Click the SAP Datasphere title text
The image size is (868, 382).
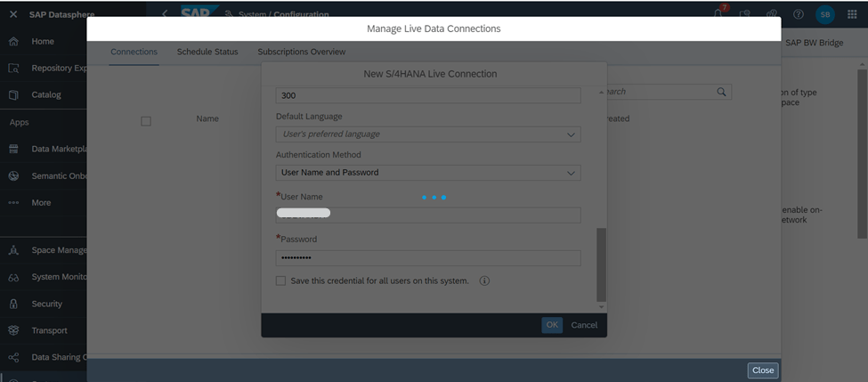[62, 14]
